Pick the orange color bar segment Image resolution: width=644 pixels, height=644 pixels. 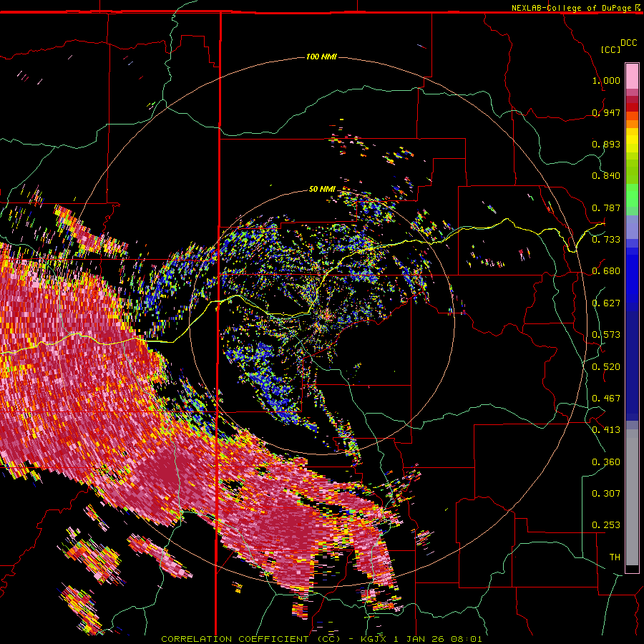click(x=632, y=124)
